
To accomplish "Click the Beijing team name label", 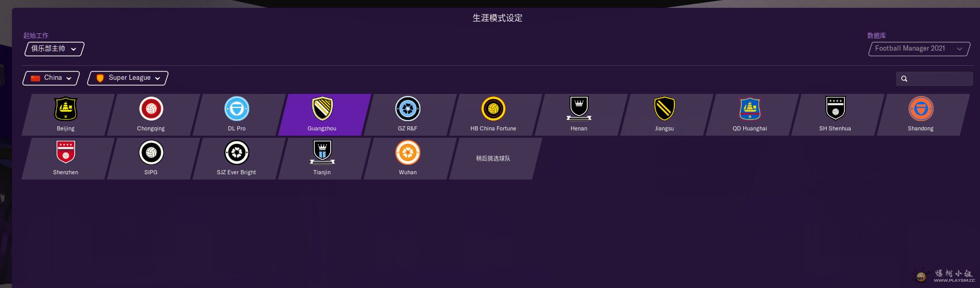I will tap(66, 128).
